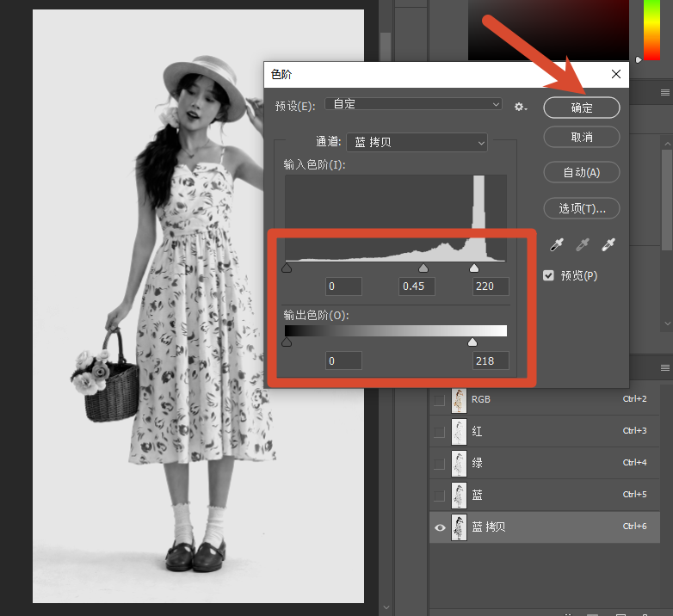Click the color picker gradient field
This screenshot has height=616, width=673.
pyautogui.click(x=548, y=30)
